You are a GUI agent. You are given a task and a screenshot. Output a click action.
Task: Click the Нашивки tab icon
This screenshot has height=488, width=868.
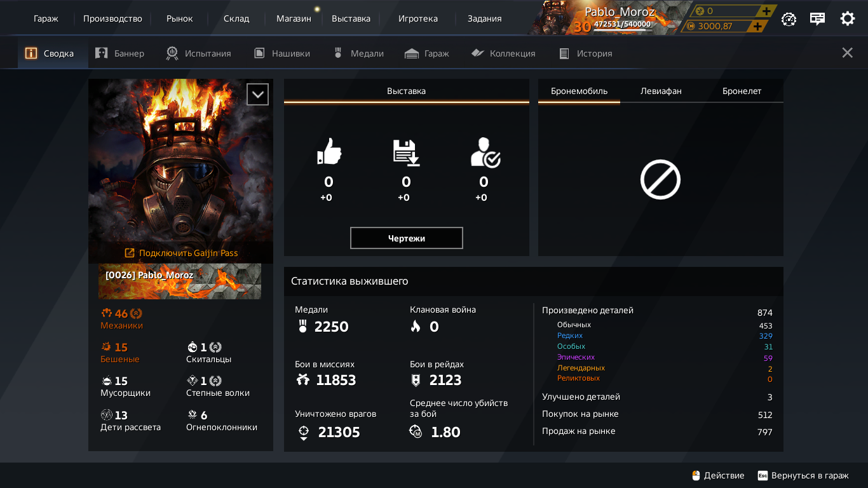259,53
